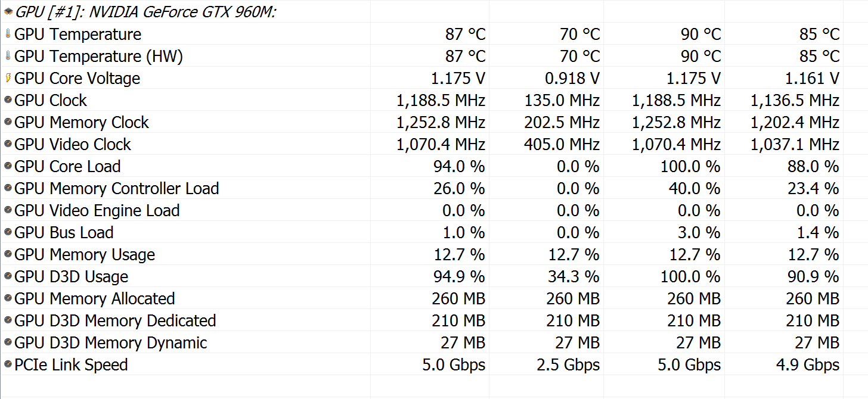The height and width of the screenshot is (399, 868).
Task: Click the 2.5 Gbps link speed value
Action: point(568,365)
